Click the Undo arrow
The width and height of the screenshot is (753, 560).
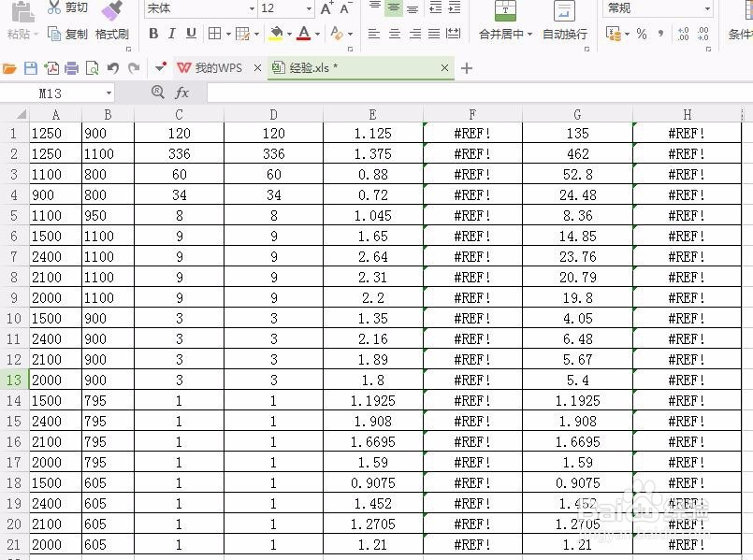[x=113, y=68]
